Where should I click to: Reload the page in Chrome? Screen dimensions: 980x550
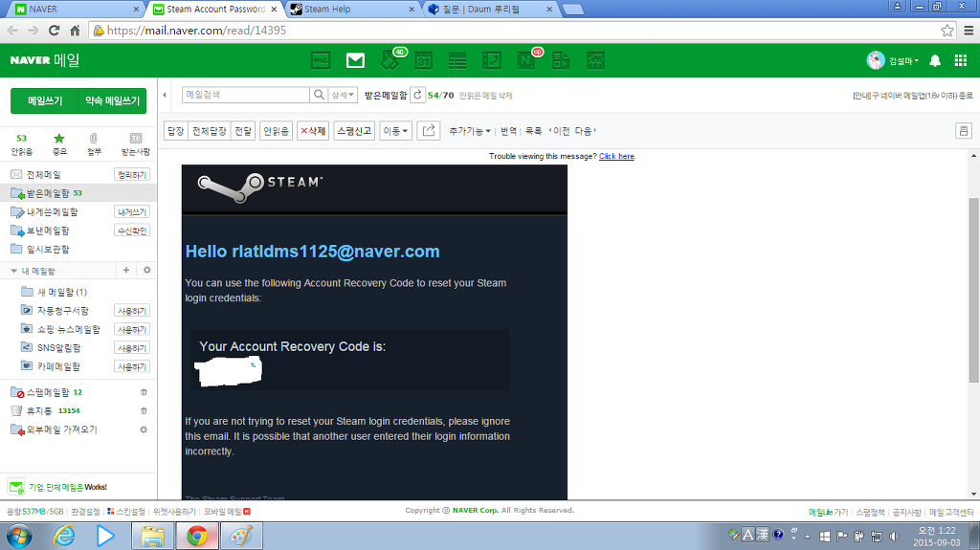point(54,30)
